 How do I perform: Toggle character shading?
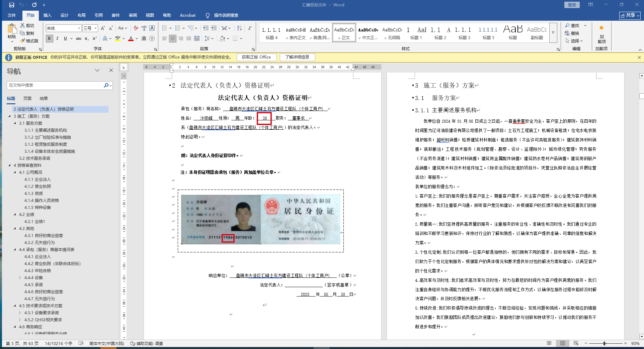[144, 38]
